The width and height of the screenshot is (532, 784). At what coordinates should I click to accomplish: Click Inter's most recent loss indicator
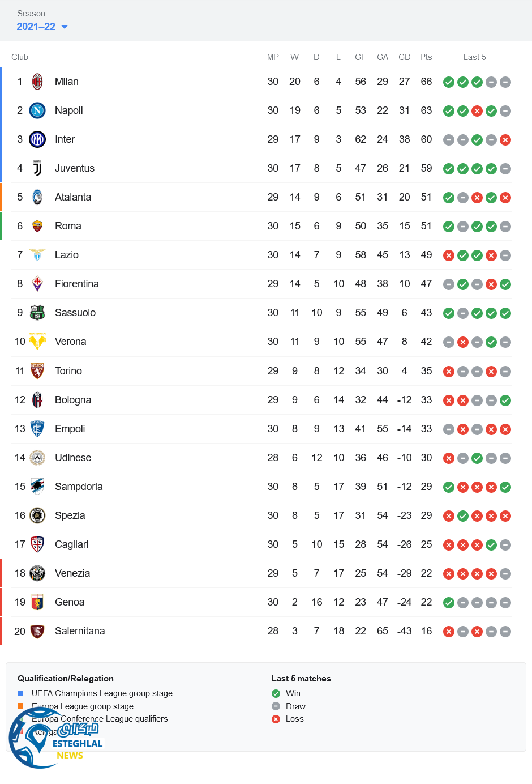tap(505, 140)
